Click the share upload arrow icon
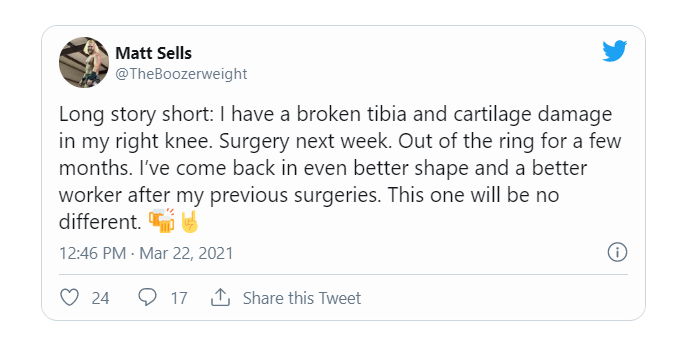Viewport: 688px width, 363px height. tap(220, 297)
